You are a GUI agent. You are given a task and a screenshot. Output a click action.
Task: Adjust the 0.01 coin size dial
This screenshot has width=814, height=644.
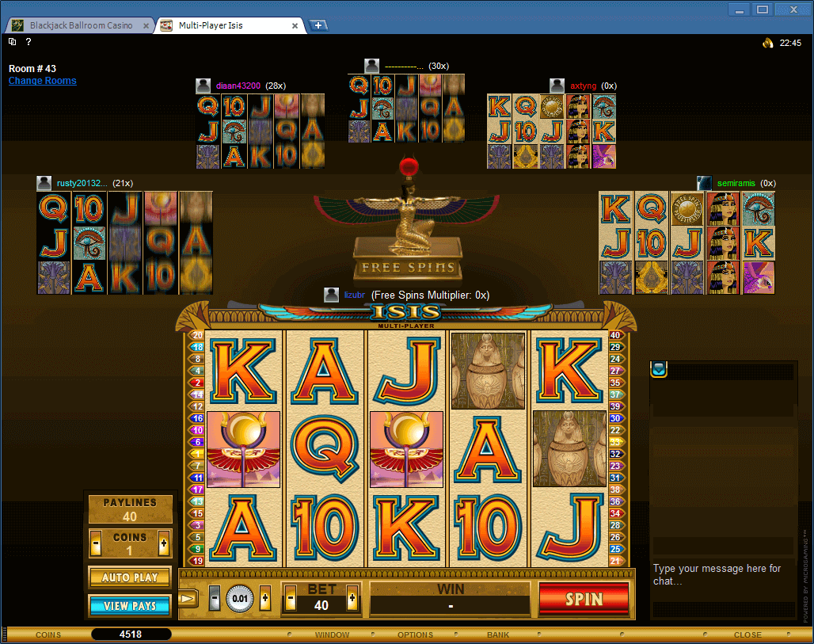(x=238, y=599)
